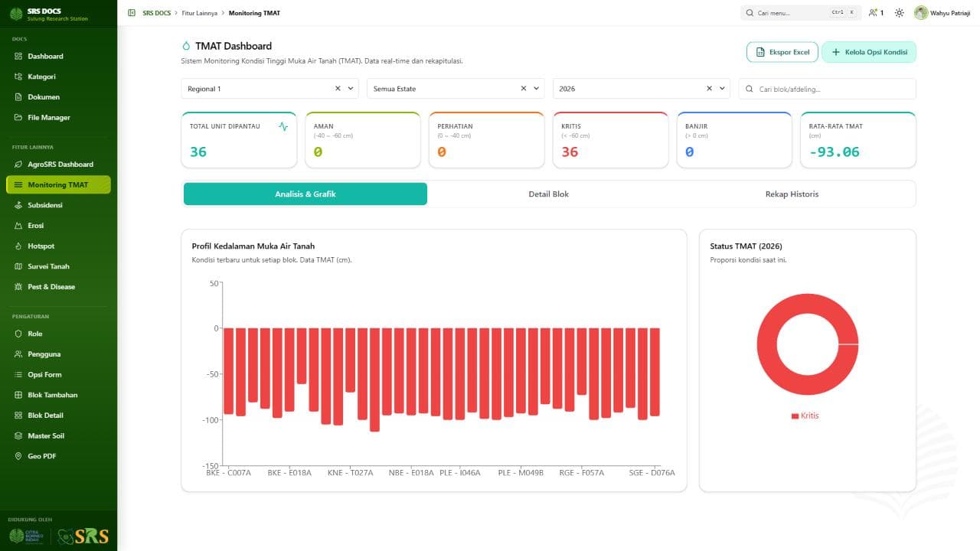Image resolution: width=980 pixels, height=551 pixels.
Task: Switch to the Rekap Historis tab
Action: click(x=792, y=194)
